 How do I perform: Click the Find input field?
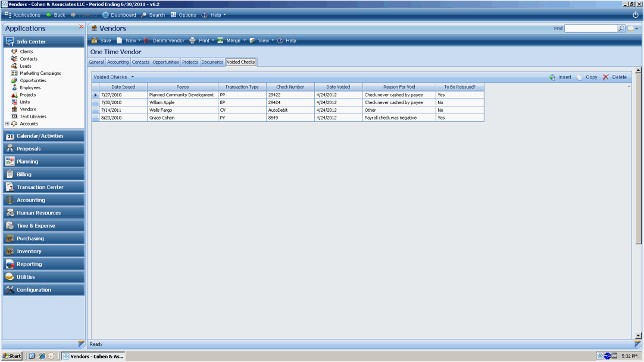[590, 29]
